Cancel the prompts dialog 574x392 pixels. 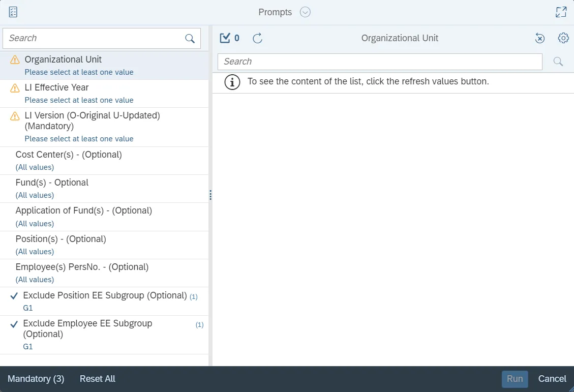(x=552, y=379)
